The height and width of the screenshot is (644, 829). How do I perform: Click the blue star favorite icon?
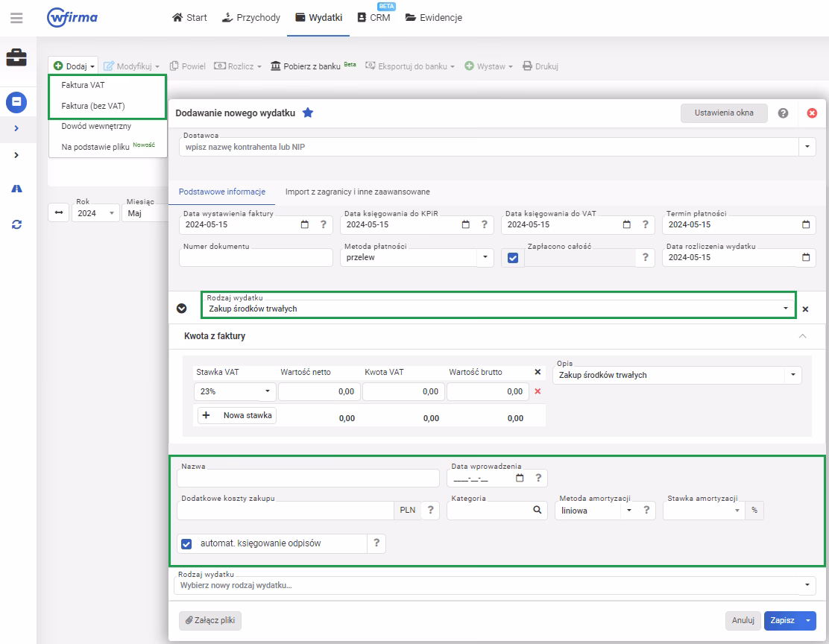point(307,113)
